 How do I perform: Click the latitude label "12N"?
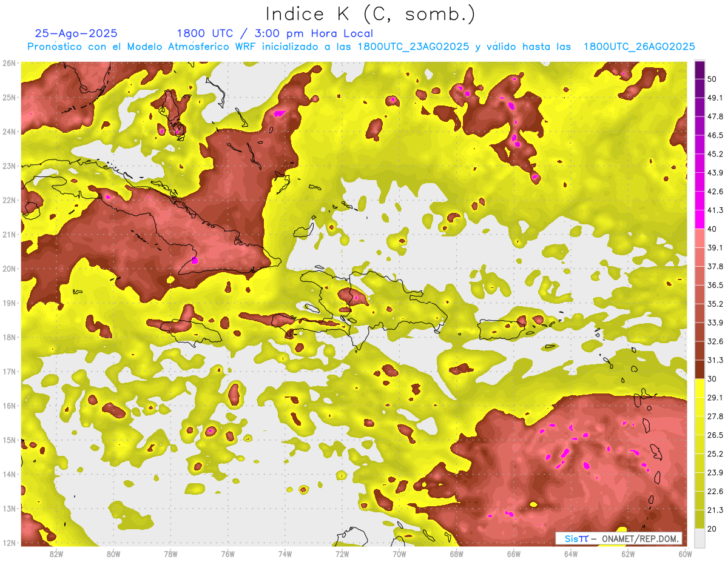pyautogui.click(x=9, y=543)
